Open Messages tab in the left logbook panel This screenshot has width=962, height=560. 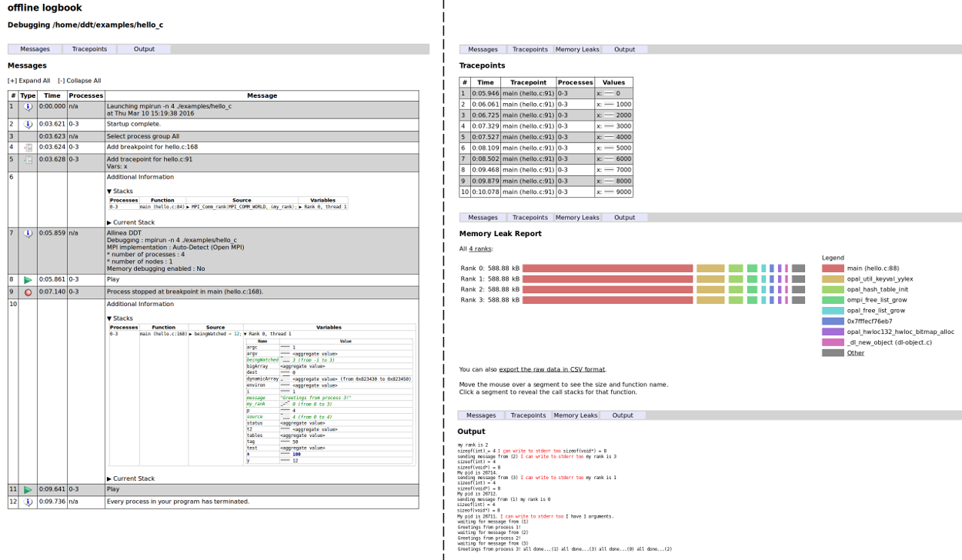click(x=35, y=49)
